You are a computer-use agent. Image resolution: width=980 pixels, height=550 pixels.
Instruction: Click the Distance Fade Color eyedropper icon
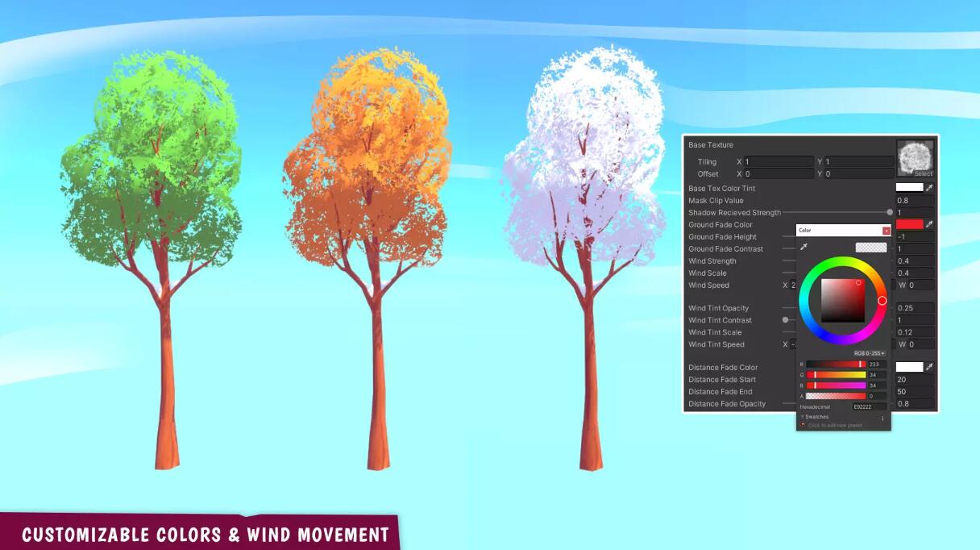(x=929, y=367)
